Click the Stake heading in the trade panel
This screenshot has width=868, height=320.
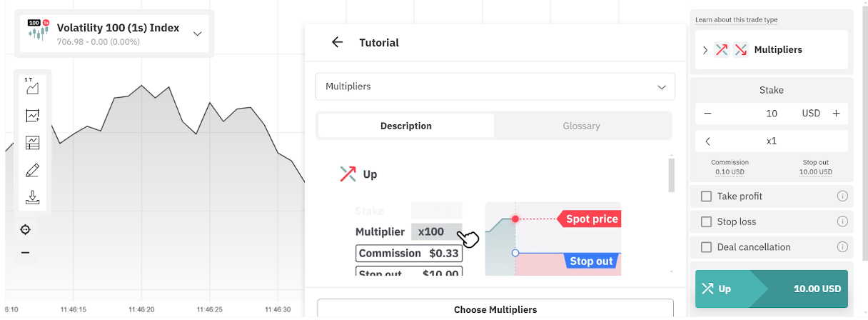772,90
